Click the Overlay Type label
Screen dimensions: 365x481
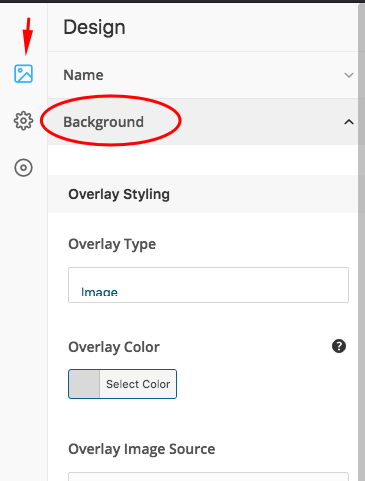point(112,244)
